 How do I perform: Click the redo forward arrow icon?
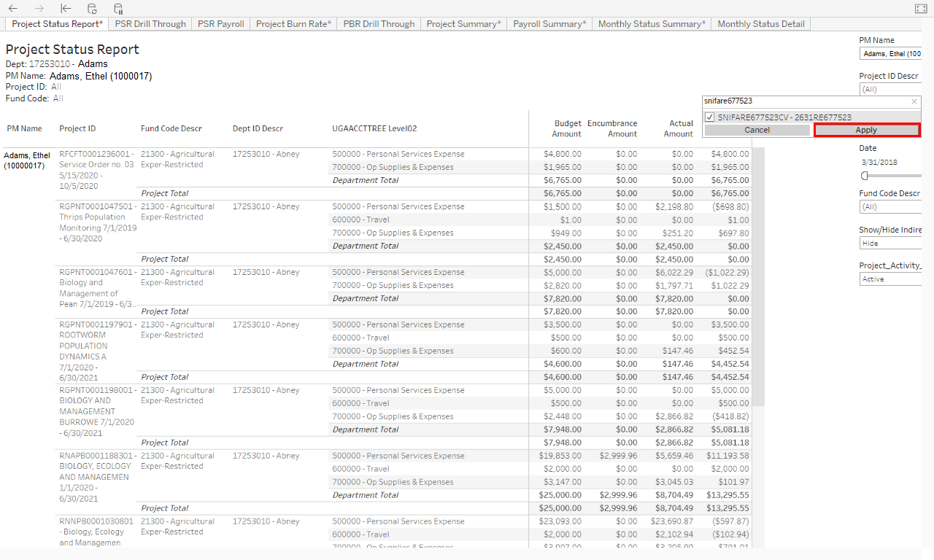[x=39, y=9]
